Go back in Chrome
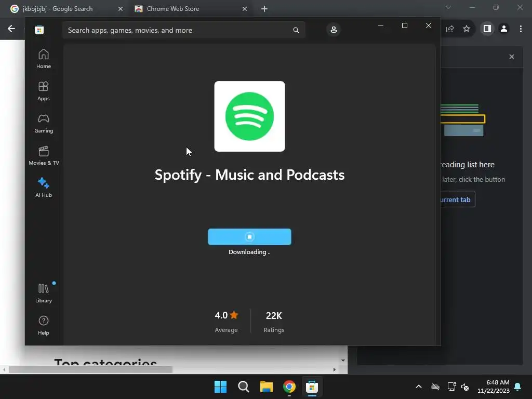The height and width of the screenshot is (399, 532). tap(11, 29)
